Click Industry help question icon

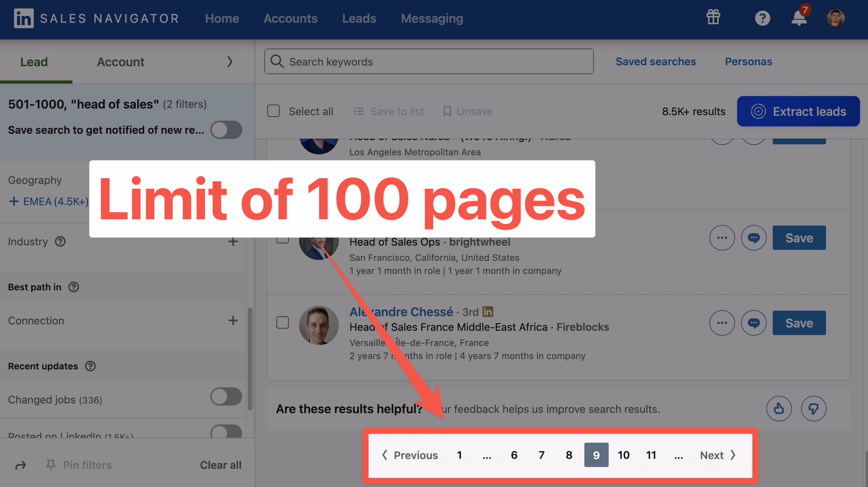coord(60,241)
